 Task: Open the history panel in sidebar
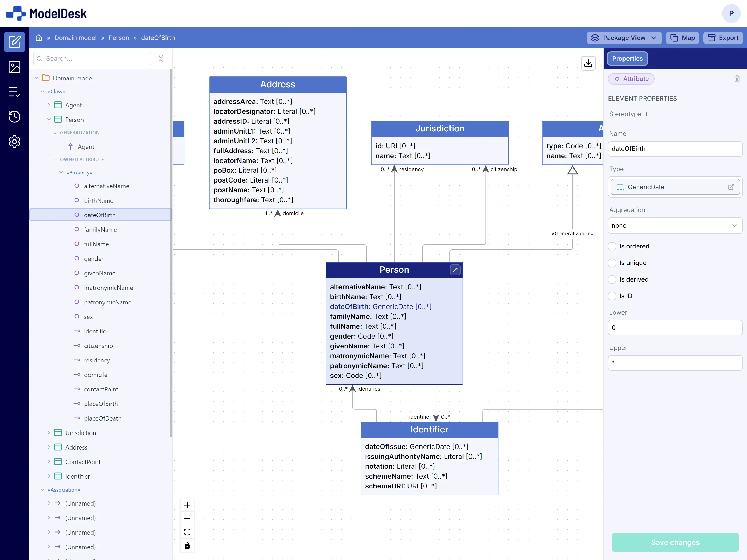(x=15, y=116)
